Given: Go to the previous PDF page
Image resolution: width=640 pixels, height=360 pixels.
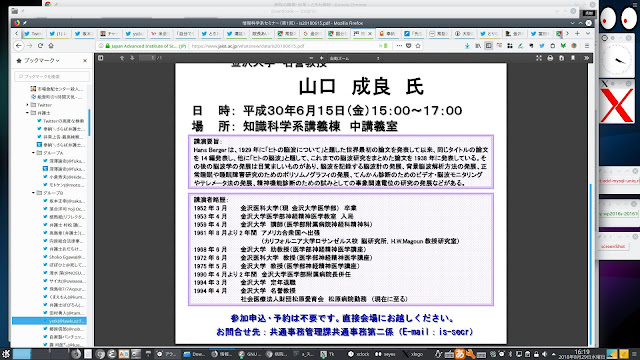Looking at the screenshot, I should 122,58.
